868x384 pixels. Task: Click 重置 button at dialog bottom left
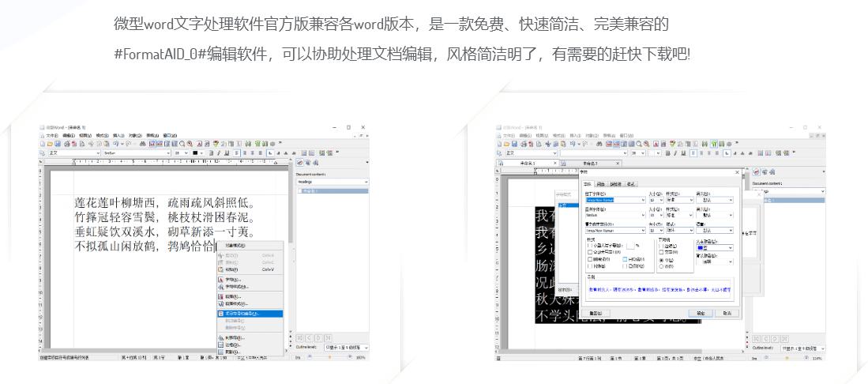point(596,313)
